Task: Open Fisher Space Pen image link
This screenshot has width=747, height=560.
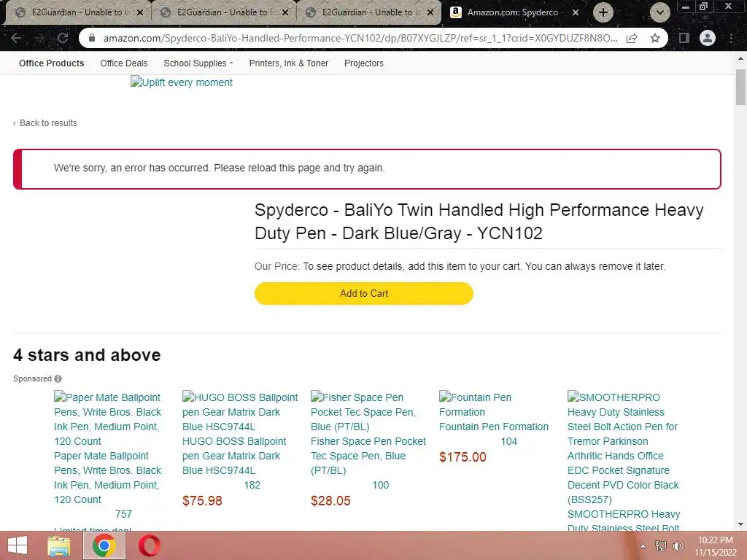Action: click(363, 412)
